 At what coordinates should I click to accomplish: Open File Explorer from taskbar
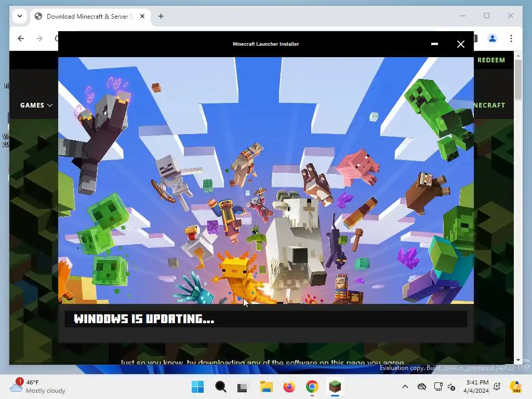click(267, 387)
